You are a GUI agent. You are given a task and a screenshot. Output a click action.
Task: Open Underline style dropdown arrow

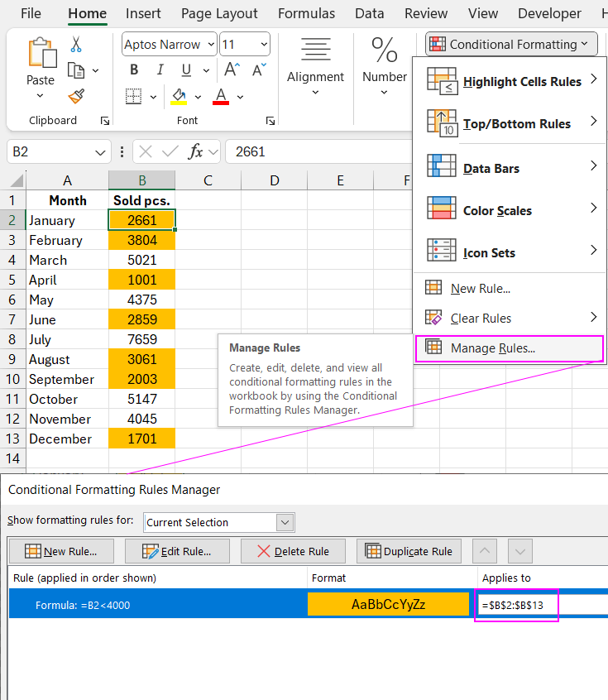[x=206, y=70]
